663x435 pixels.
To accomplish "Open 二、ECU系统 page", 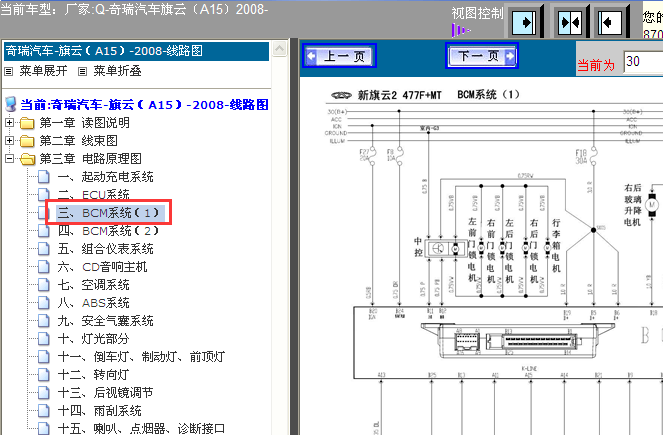I will pyautogui.click(x=94, y=194).
